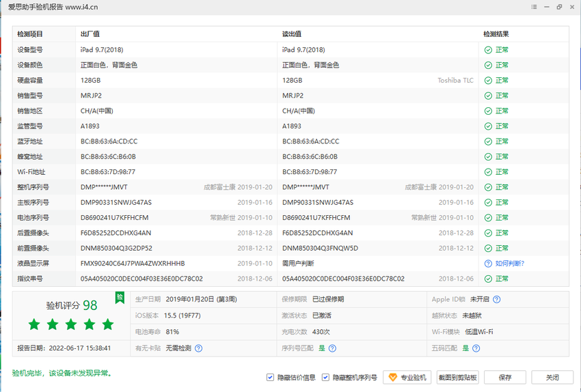Select 电池寿命 81% value
This screenshot has height=392, width=581.
[172, 332]
